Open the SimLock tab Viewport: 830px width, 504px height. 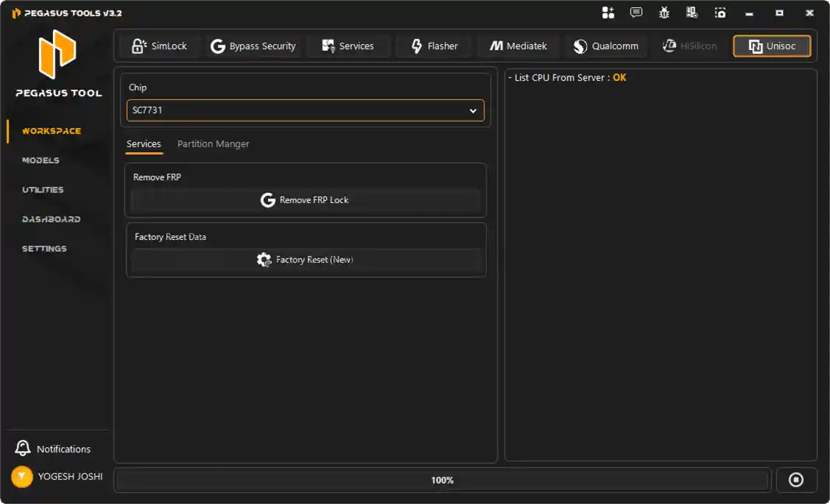coord(159,46)
